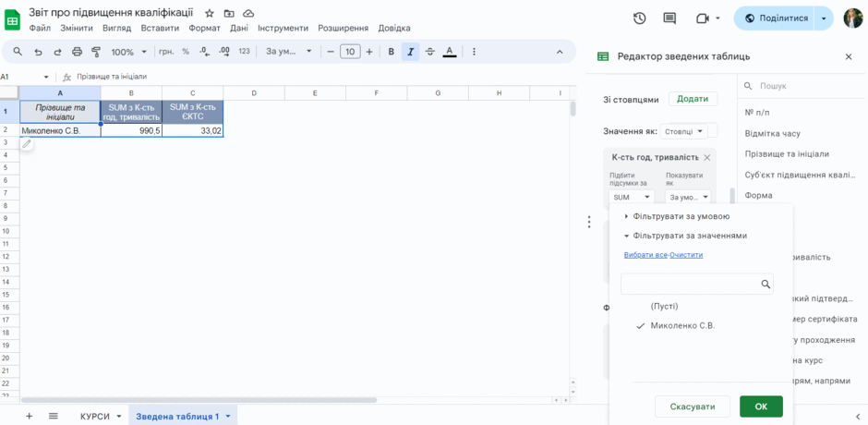Click Поділитися share button
Image resolution: width=868 pixels, height=425 pixels.
pyautogui.click(x=776, y=18)
